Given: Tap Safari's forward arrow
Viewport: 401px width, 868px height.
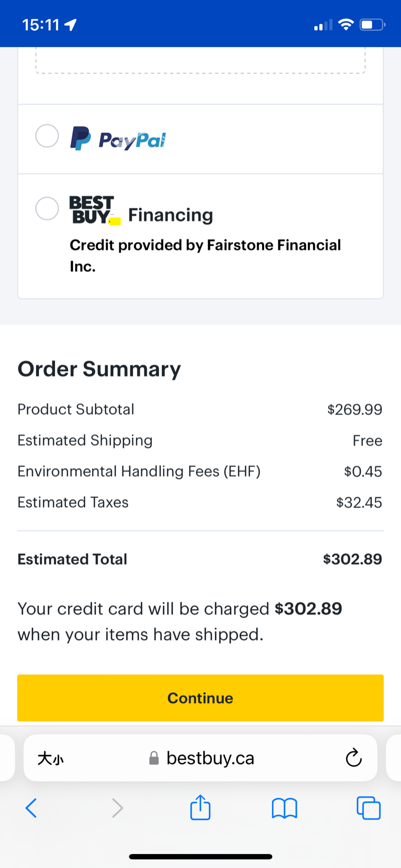Looking at the screenshot, I should click(117, 808).
